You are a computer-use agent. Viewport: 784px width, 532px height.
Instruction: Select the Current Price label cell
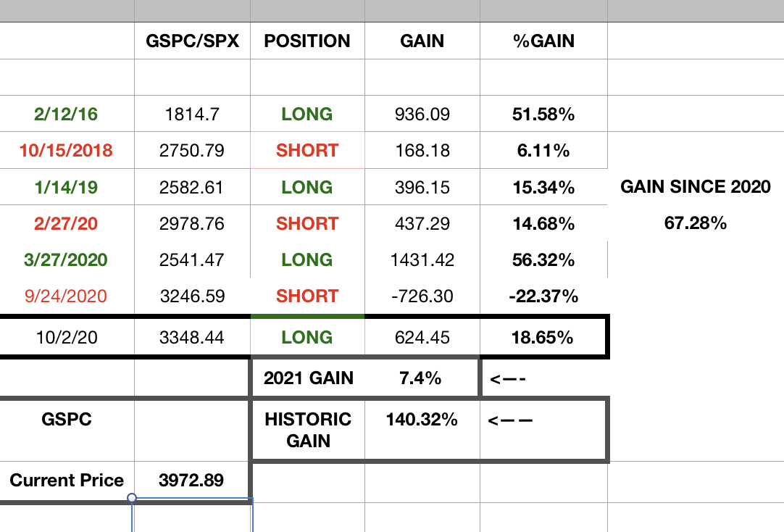(67, 480)
